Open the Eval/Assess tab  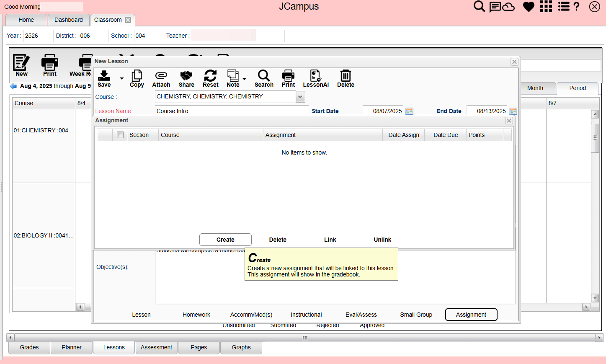pyautogui.click(x=361, y=315)
